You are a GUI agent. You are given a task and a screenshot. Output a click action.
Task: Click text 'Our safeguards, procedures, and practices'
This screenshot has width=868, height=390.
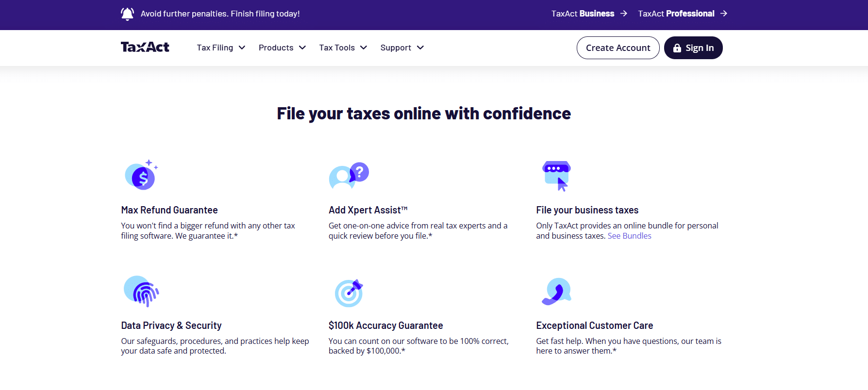(x=215, y=346)
